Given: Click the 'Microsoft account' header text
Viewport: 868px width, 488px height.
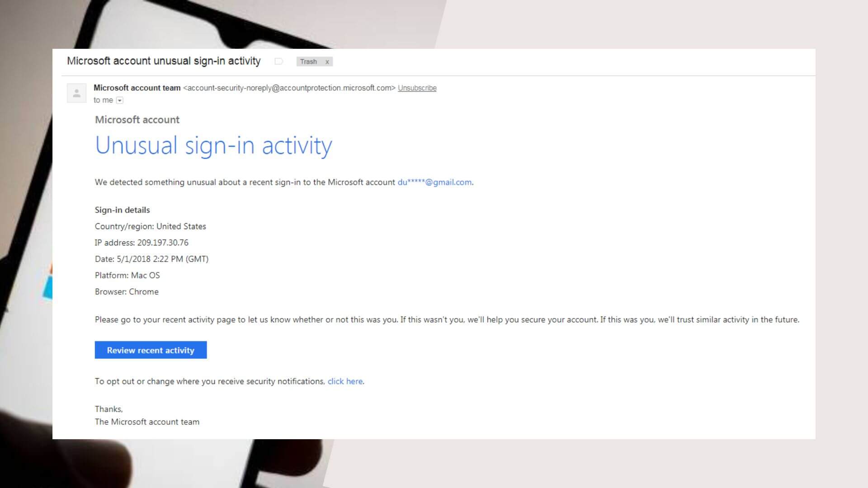Looking at the screenshot, I should click(137, 120).
